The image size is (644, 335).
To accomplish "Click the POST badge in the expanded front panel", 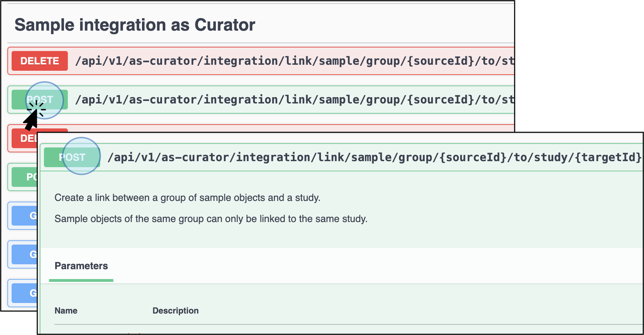I will click(72, 157).
